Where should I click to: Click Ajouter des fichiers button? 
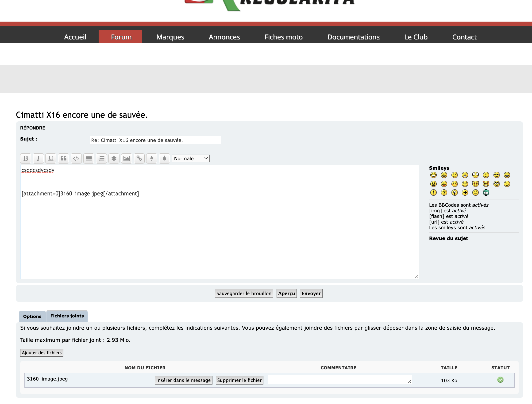[42, 353]
